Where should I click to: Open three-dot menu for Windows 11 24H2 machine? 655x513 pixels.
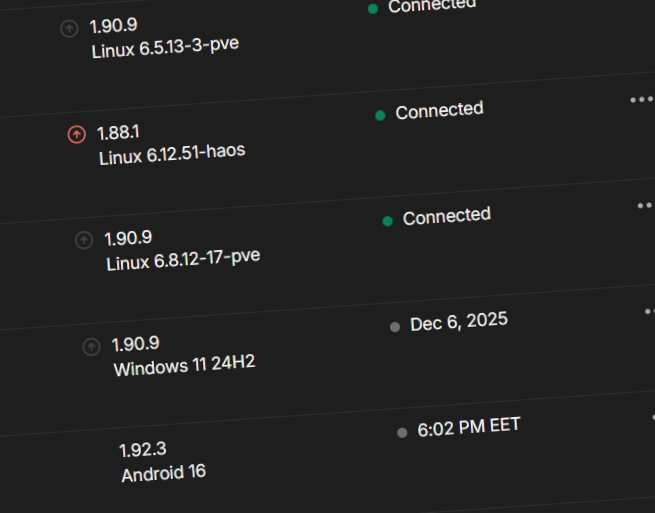coord(650,312)
